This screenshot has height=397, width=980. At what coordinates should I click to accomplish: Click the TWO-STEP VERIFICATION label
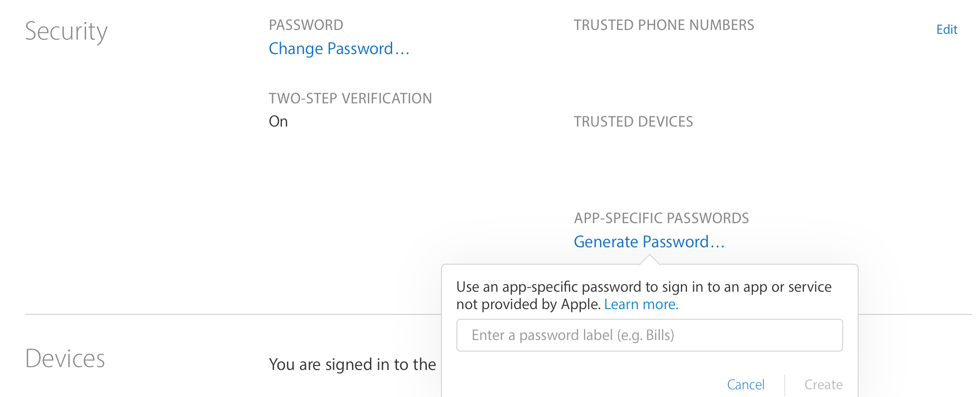[x=350, y=99]
